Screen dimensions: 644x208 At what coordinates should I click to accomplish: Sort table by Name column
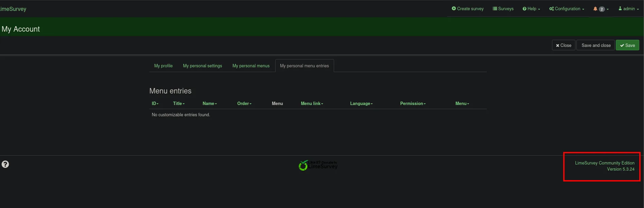pos(210,104)
